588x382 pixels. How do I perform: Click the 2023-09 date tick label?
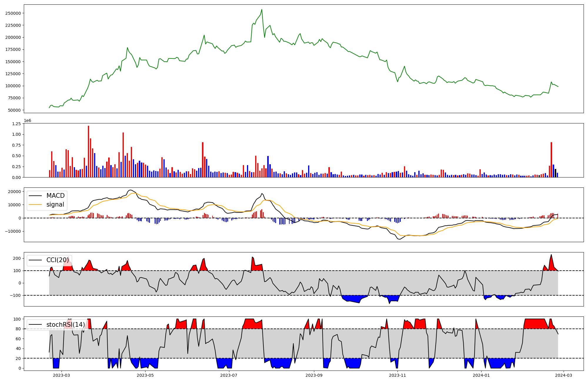(x=314, y=375)
